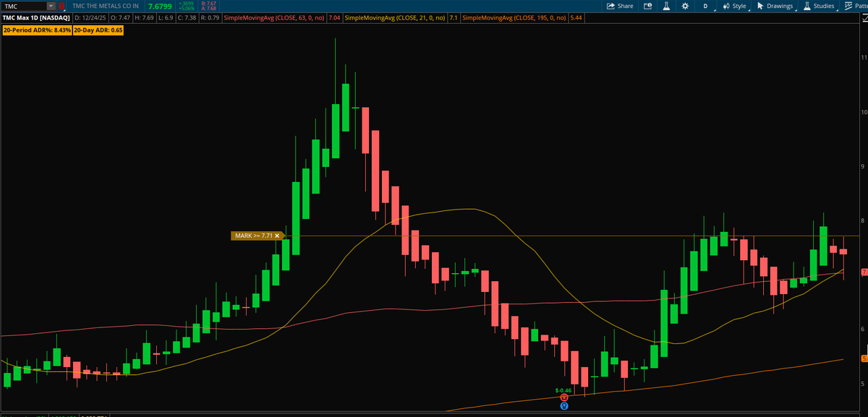Click the L: 6.9 low value
868x417 pixels.
pos(166,17)
